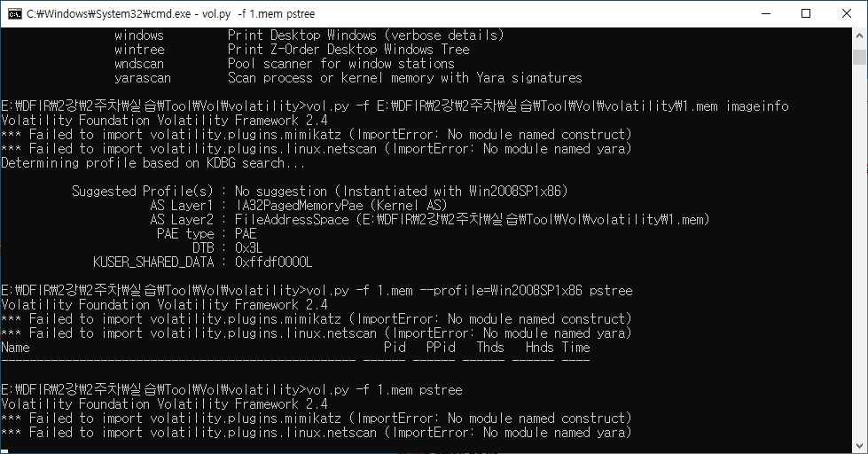Click the window title bar text
The height and width of the screenshot is (454, 868).
coord(168,13)
